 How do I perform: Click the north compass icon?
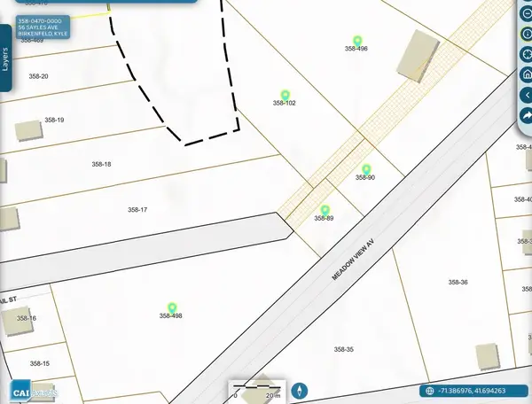pyautogui.click(x=301, y=390)
